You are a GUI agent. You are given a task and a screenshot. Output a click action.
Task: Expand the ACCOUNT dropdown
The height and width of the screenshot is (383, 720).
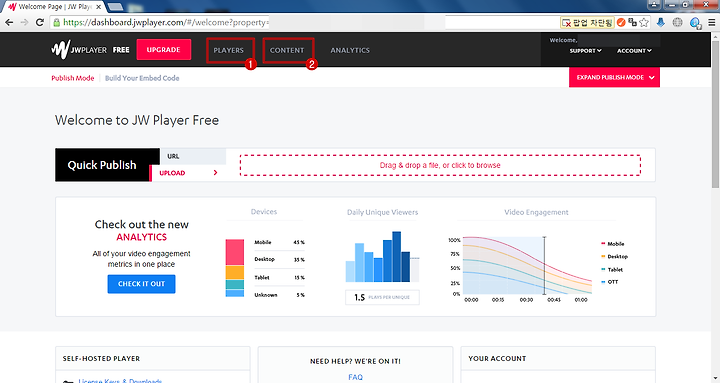(634, 51)
